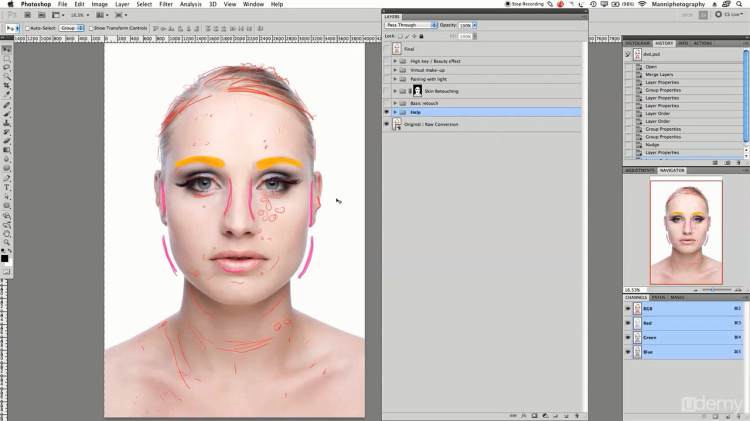Expand the High key / Beauty effect group

(395, 61)
